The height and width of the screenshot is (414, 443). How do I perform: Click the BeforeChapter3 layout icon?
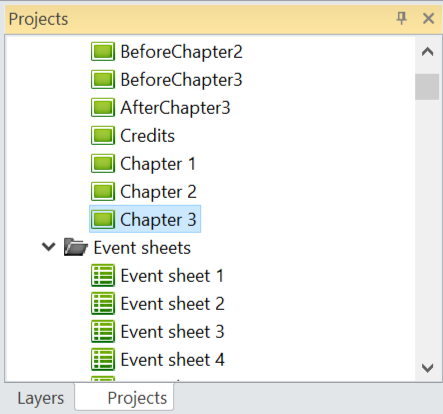point(103,80)
